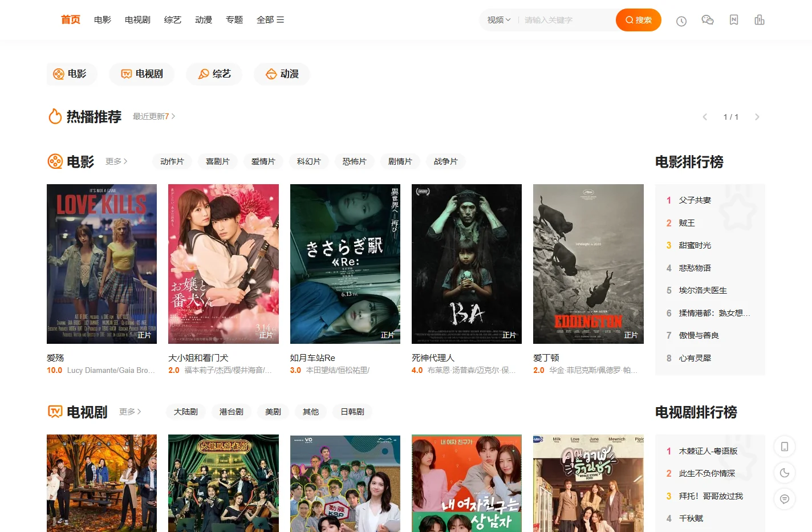Screen dimensions: 812x532
Task: Open 贼王 in movie ranking
Action: click(x=687, y=223)
